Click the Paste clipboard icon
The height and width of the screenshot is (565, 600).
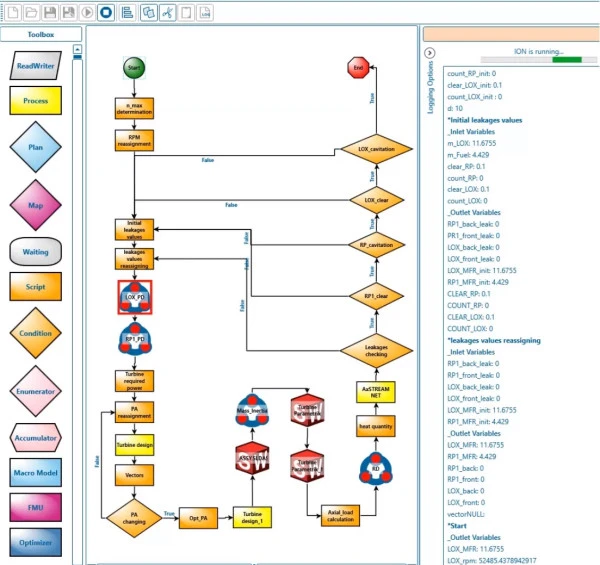186,13
